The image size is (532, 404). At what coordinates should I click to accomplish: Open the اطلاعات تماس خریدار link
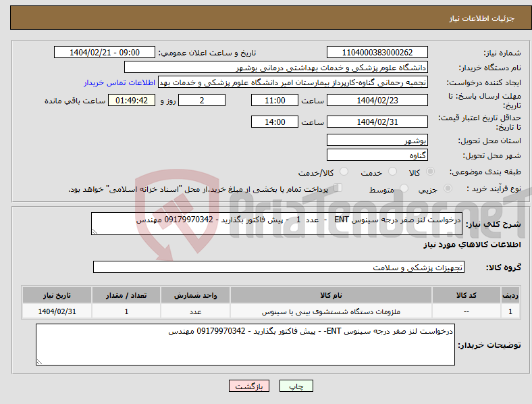119,82
